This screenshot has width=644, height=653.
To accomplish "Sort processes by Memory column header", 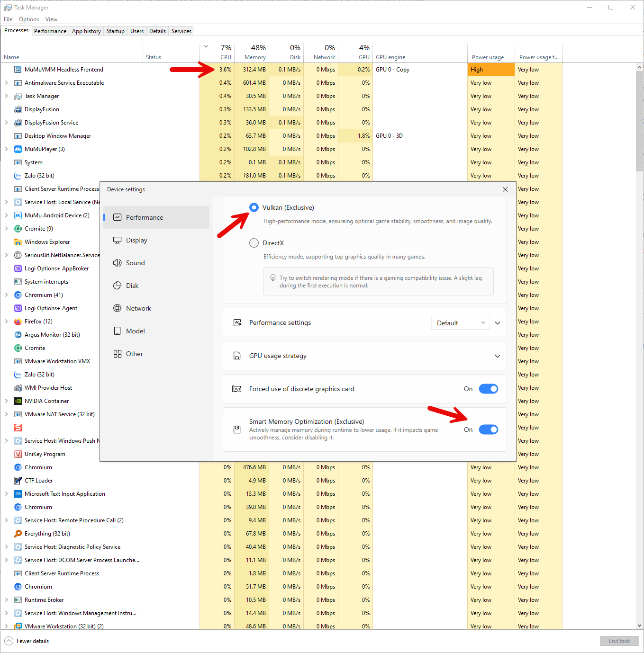I will [252, 53].
